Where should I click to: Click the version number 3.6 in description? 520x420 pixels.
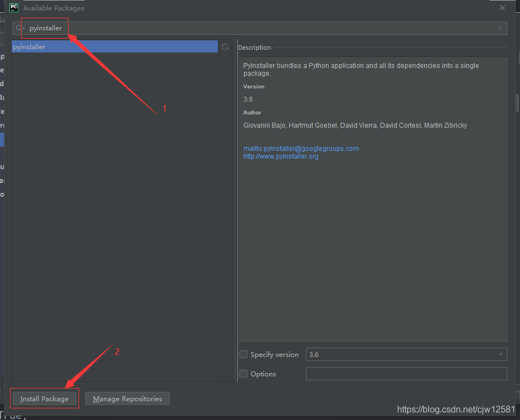[248, 99]
